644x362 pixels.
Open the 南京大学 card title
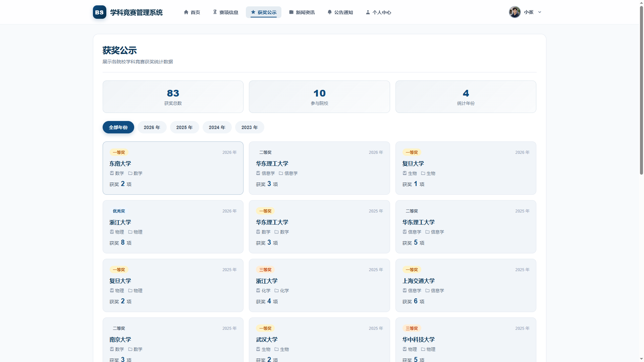pos(120,340)
